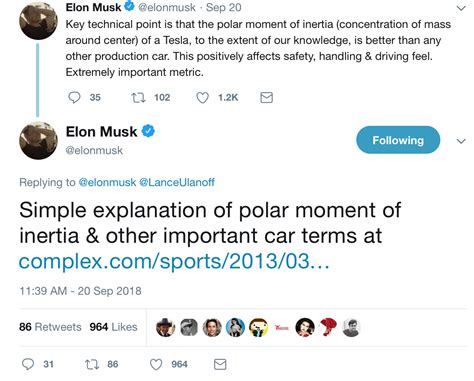View the 86 Retweets list
The image size is (474, 381).
point(50,327)
